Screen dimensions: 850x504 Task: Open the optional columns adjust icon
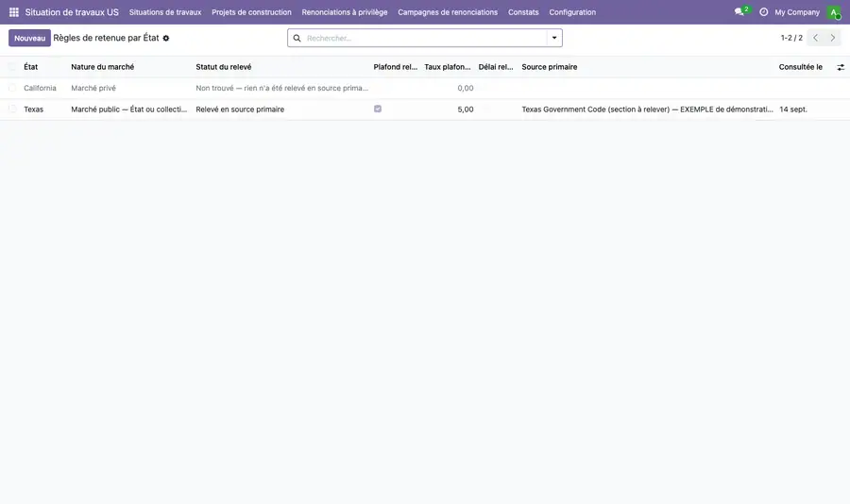[841, 67]
